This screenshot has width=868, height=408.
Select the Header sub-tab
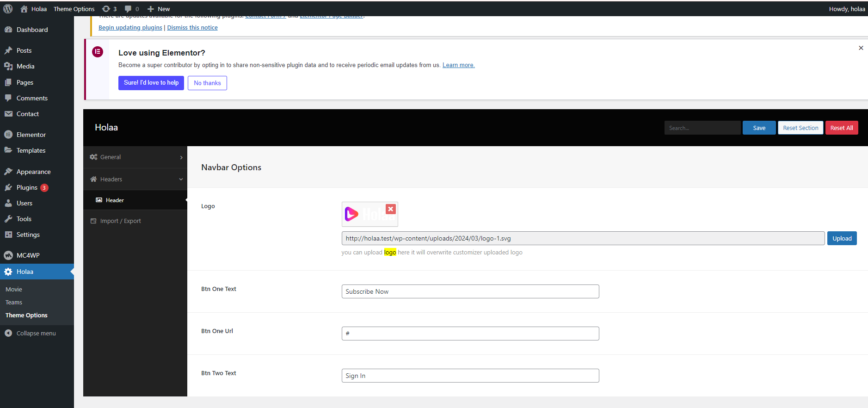tap(115, 200)
